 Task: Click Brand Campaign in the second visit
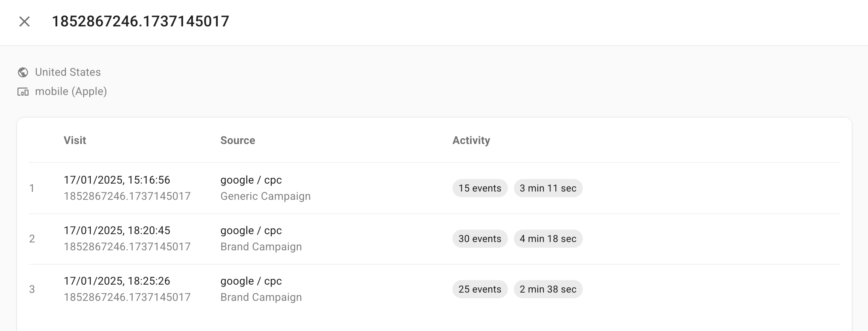(x=261, y=247)
